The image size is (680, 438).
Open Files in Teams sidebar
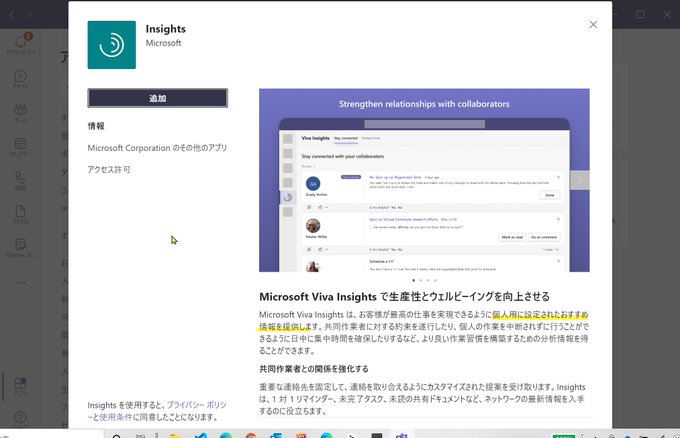click(20, 215)
